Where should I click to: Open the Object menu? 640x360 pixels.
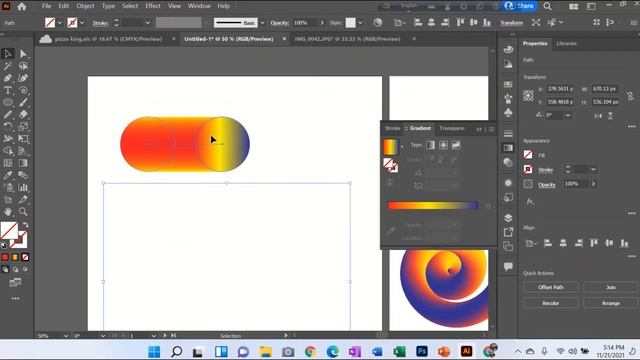[x=85, y=6]
